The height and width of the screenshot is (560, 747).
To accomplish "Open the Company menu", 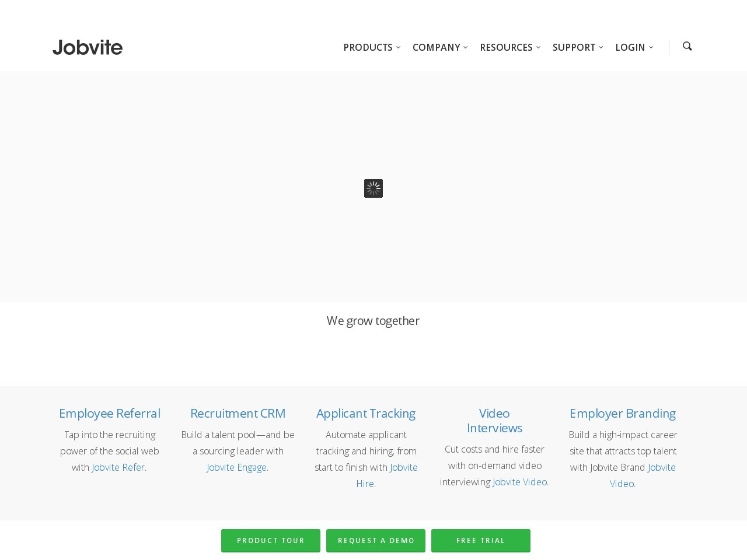I will click(436, 47).
